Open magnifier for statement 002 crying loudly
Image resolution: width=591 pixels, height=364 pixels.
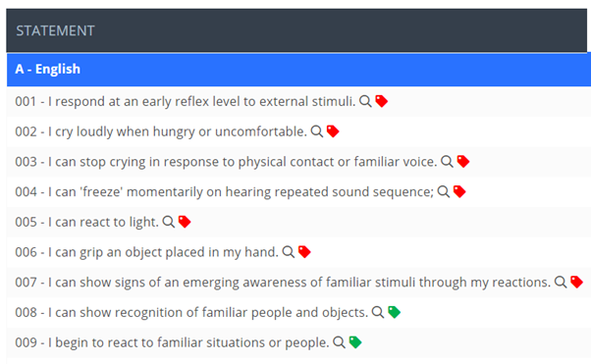click(x=316, y=131)
